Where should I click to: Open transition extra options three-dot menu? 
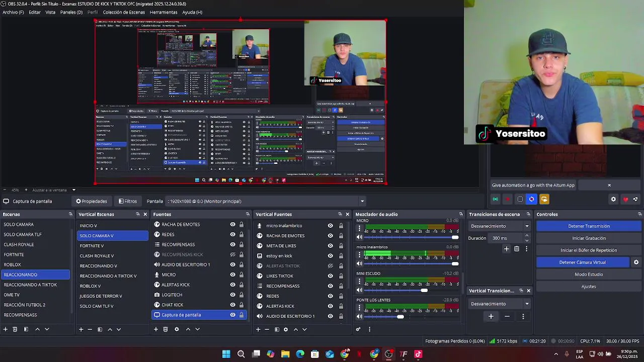[x=527, y=249]
